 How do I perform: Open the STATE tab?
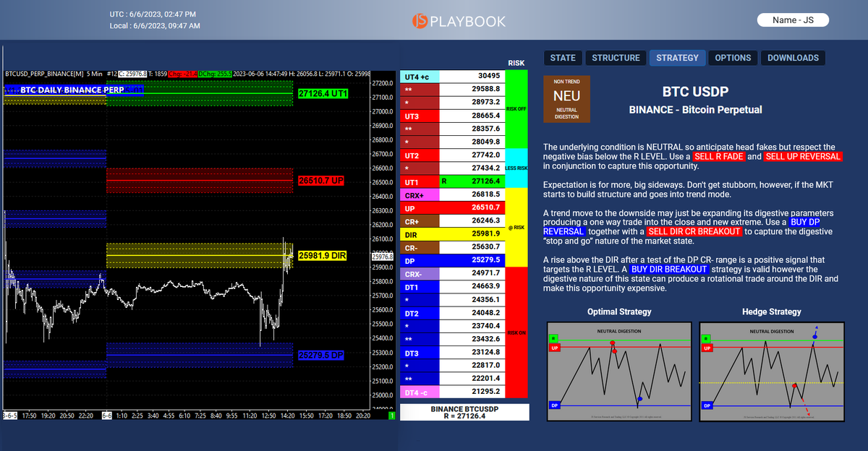[x=563, y=58]
